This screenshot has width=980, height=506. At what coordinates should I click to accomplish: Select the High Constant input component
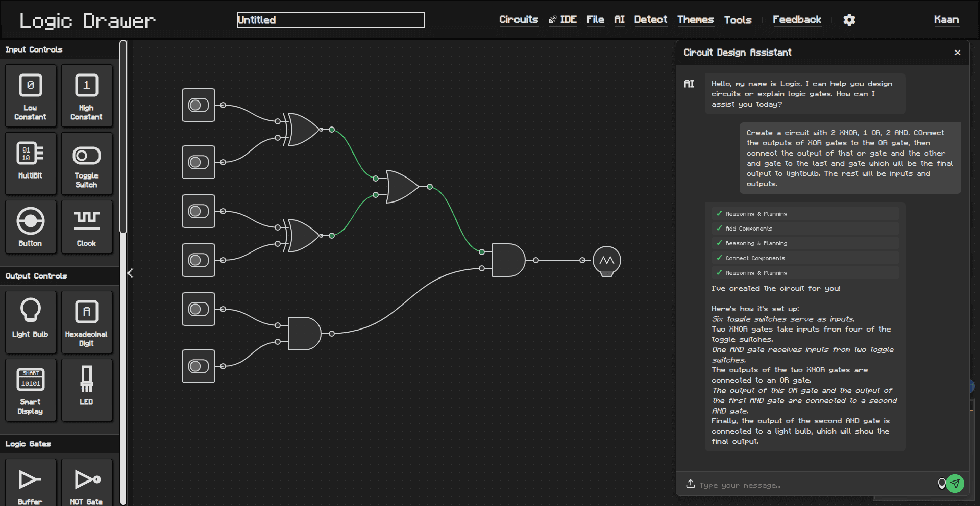point(86,95)
